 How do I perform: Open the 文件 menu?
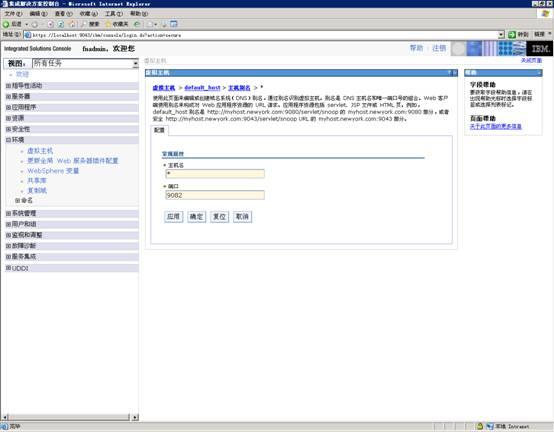pyautogui.click(x=13, y=14)
